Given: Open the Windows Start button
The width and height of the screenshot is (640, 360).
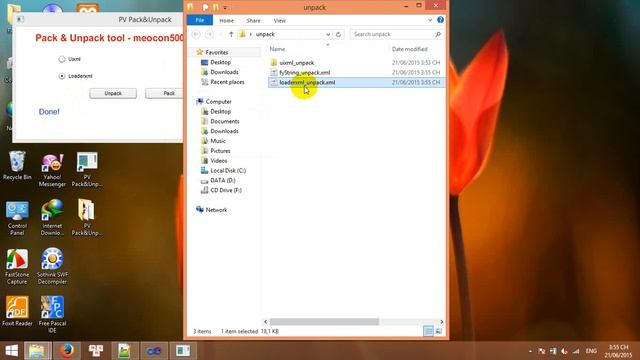Looking at the screenshot, I should point(11,351).
